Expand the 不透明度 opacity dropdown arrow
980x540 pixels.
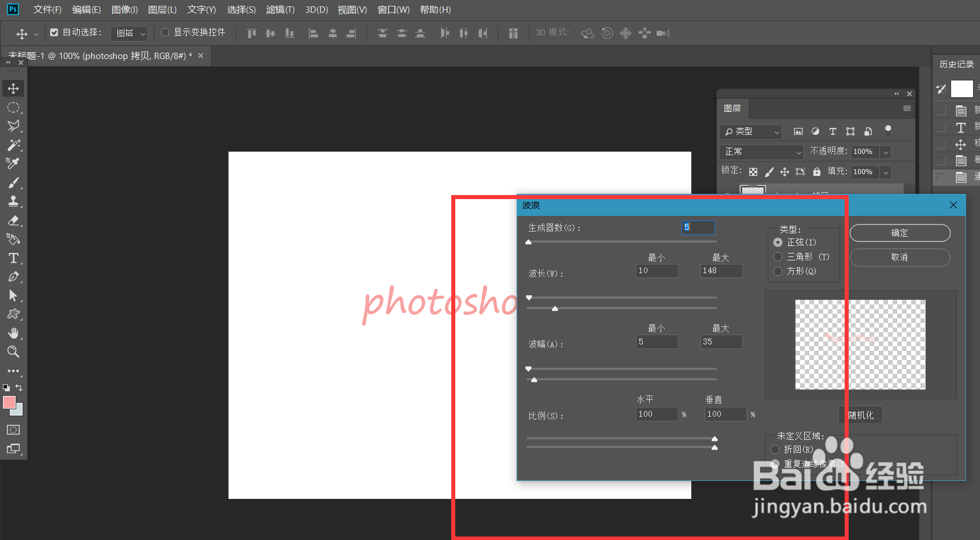click(885, 152)
